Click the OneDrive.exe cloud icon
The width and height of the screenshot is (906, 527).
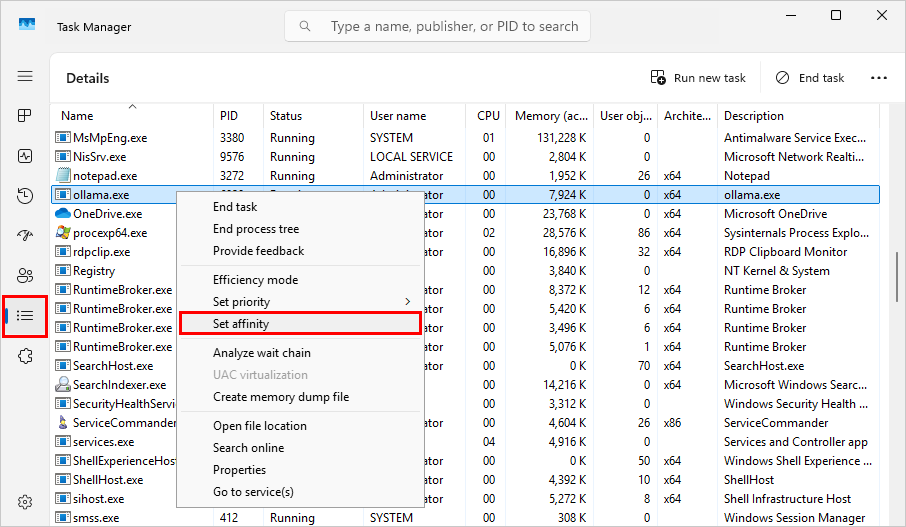62,214
